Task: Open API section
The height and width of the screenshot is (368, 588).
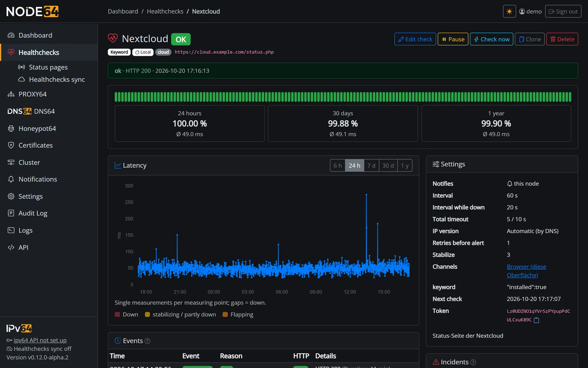Action: pyautogui.click(x=49, y=247)
